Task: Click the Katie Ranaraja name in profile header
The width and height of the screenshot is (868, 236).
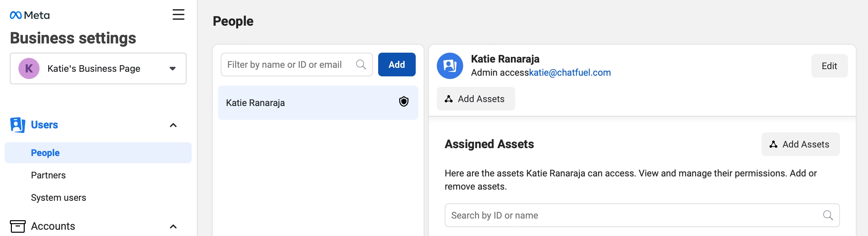Action: (505, 59)
